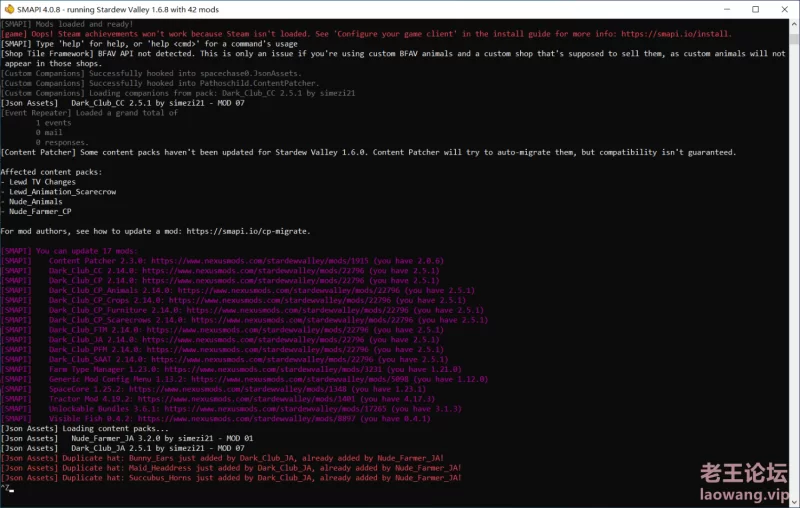Click the 'Mods loaded and ready!' line
This screenshot has height=508, width=800.
pos(67,24)
